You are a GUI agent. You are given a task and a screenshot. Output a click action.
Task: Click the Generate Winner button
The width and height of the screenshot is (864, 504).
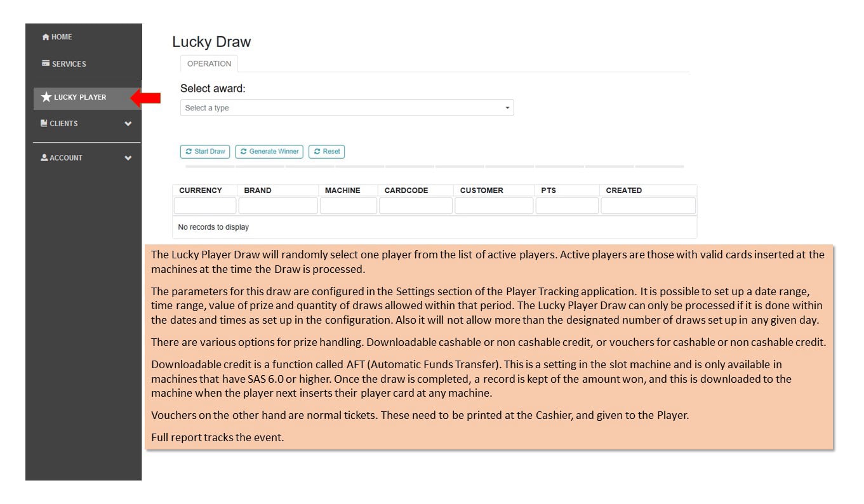pyautogui.click(x=269, y=152)
